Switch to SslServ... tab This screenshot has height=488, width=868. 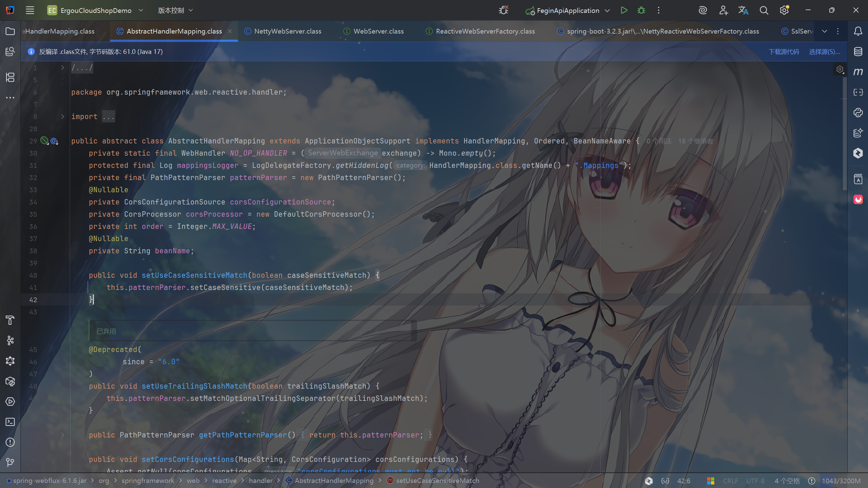click(797, 31)
